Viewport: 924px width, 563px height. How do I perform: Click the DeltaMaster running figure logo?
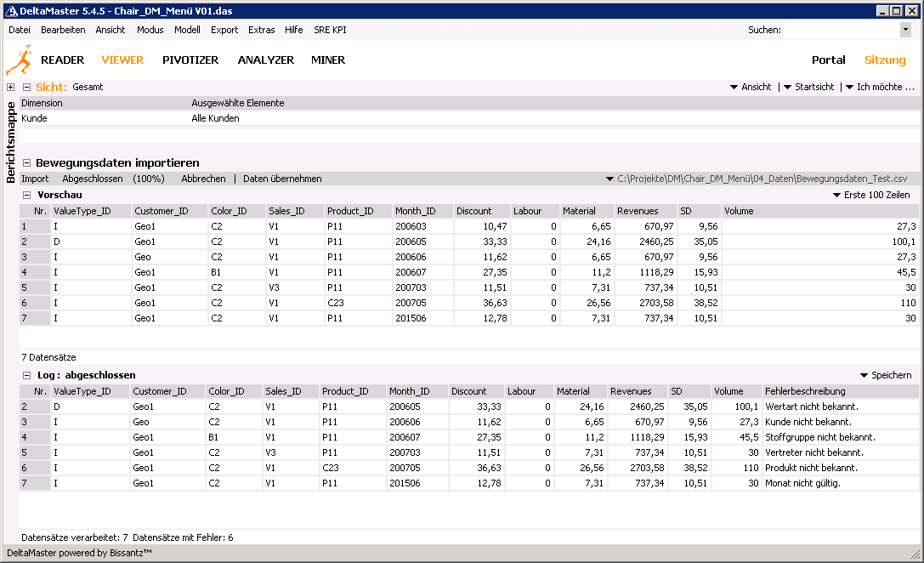(17, 61)
